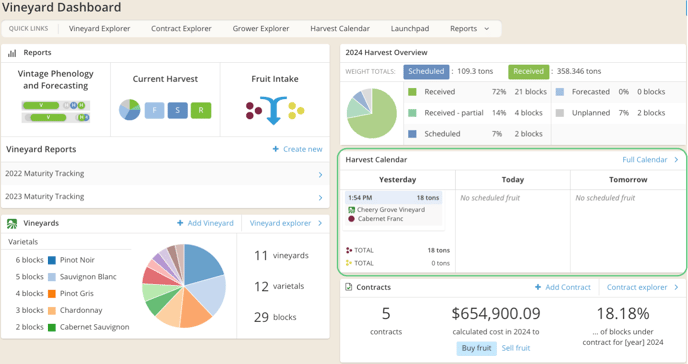Select the Sell fruit toggle
Image resolution: width=688 pixels, height=364 pixels.
pyautogui.click(x=516, y=348)
